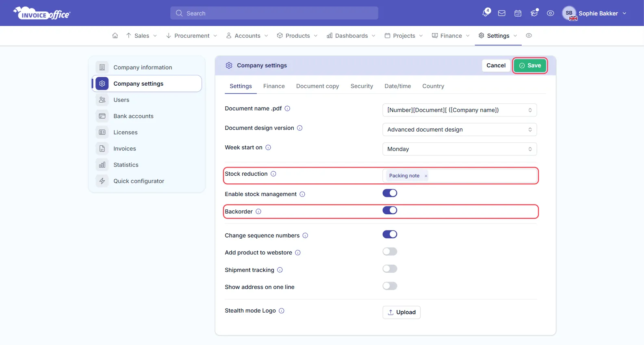
Task: Open Quick configurator in sidebar
Action: pyautogui.click(x=147, y=181)
